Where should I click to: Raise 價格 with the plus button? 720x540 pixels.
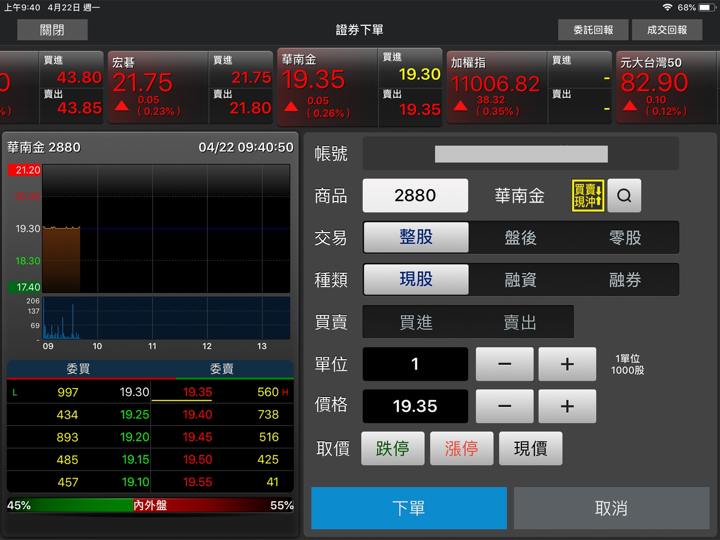click(x=567, y=406)
